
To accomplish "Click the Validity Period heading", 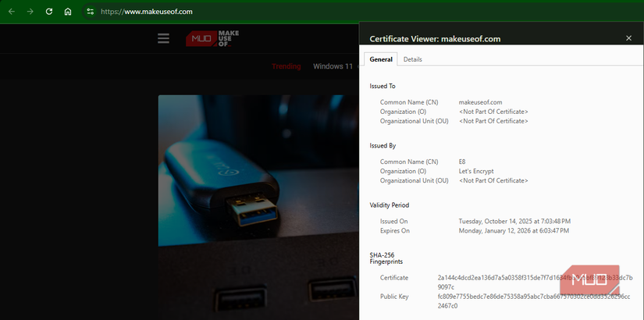I will [x=390, y=205].
